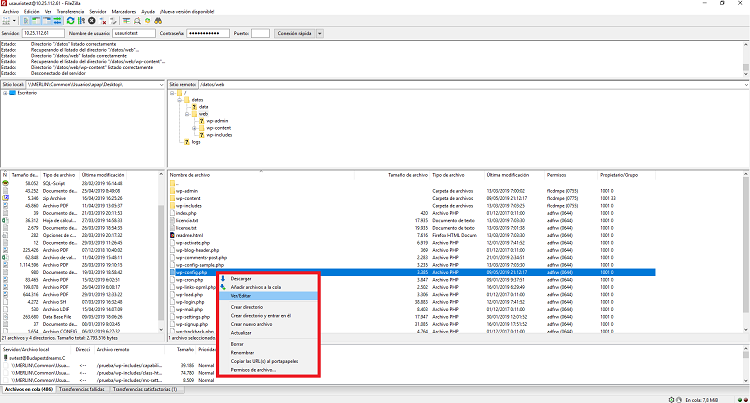Toggle the remote directory tree view
The width and height of the screenshot is (750, 403).
[x=47, y=21]
